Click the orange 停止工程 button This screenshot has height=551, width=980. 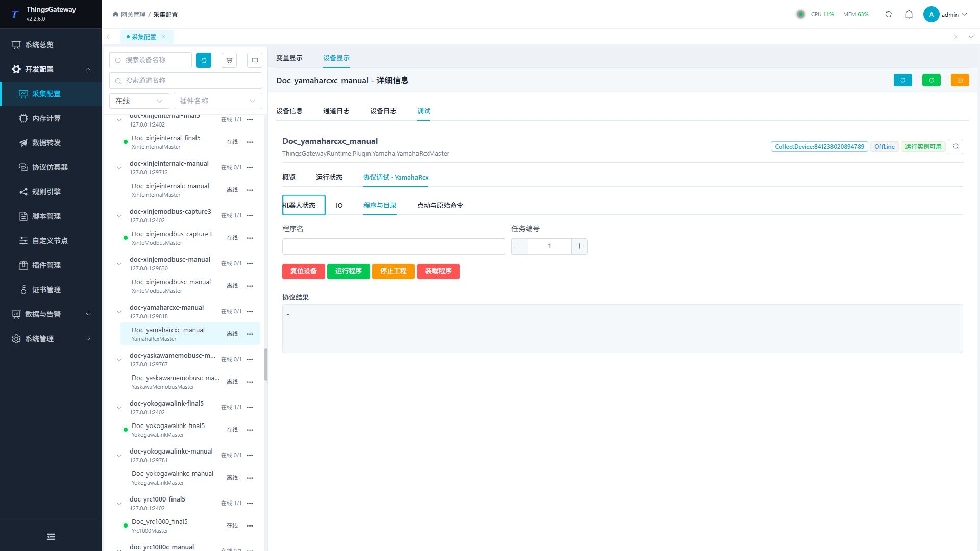click(394, 271)
